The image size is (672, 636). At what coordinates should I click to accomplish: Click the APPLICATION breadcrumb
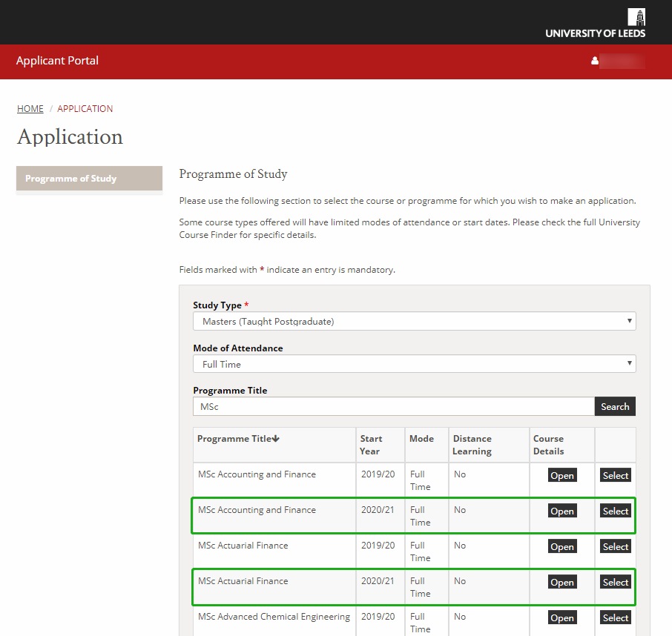[85, 108]
